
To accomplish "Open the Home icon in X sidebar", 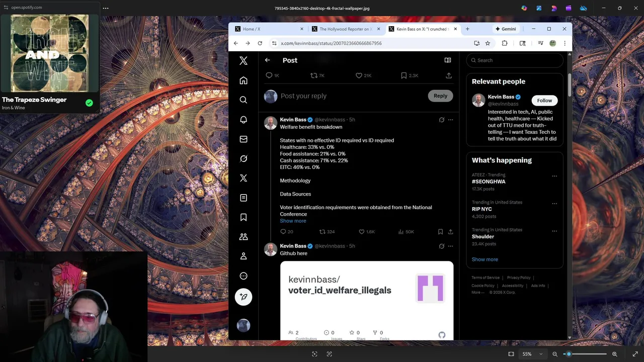I will point(244,80).
